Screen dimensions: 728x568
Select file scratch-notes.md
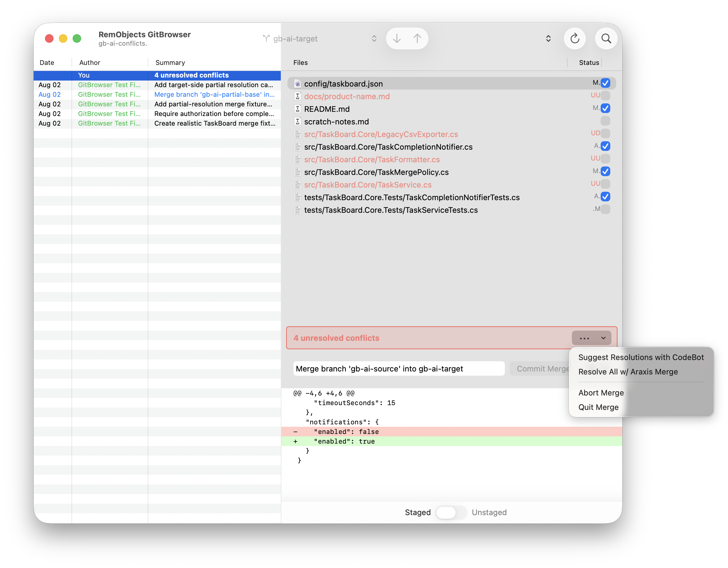(452, 122)
